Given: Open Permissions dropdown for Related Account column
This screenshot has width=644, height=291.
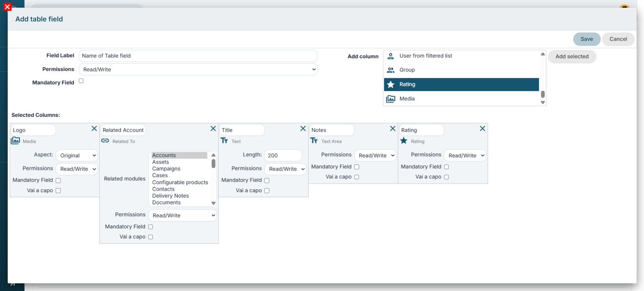Looking at the screenshot, I should coord(182,216).
